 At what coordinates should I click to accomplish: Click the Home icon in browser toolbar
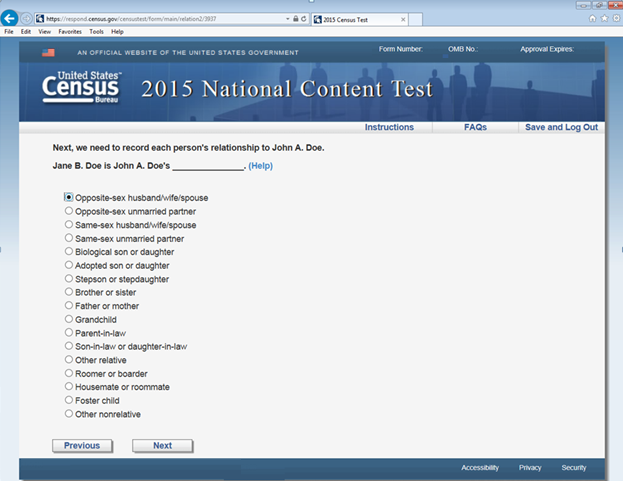click(x=592, y=18)
